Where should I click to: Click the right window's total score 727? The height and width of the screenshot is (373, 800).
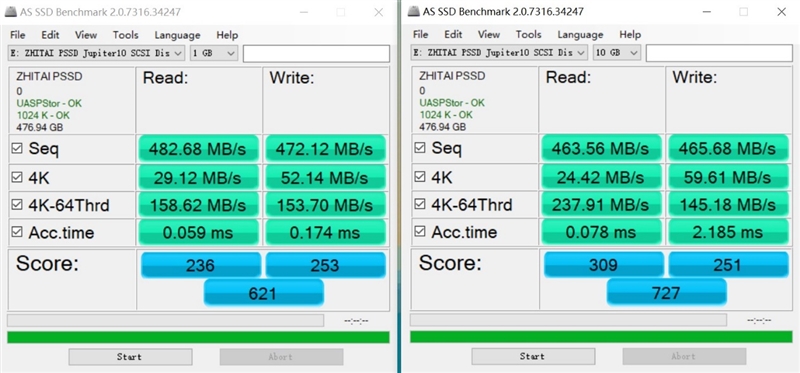click(666, 293)
